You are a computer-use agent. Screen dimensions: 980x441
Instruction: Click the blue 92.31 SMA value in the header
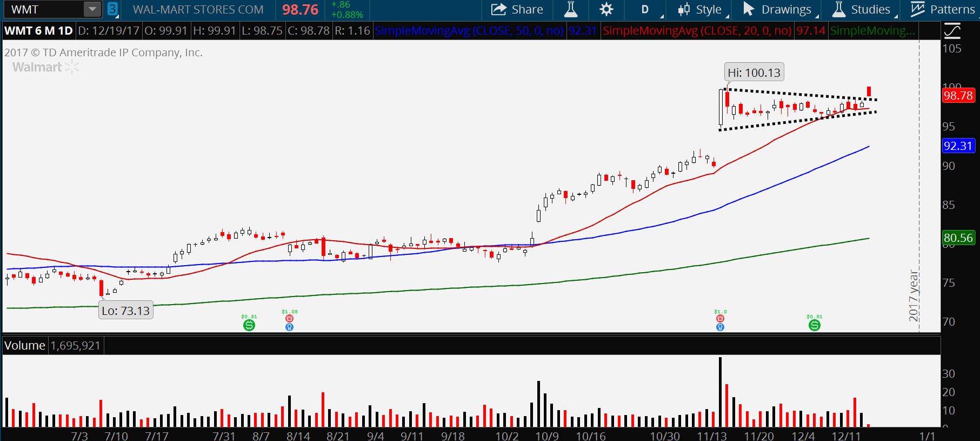pyautogui.click(x=583, y=31)
